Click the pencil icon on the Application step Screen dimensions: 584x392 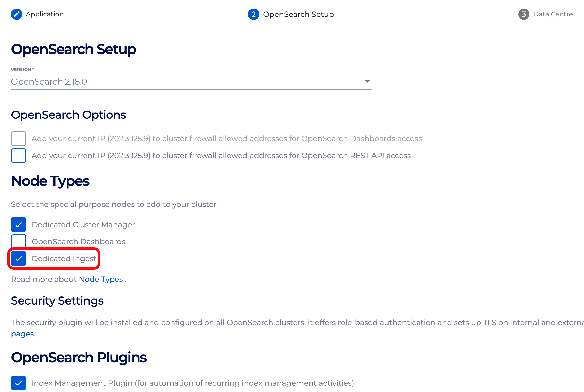[x=16, y=14]
